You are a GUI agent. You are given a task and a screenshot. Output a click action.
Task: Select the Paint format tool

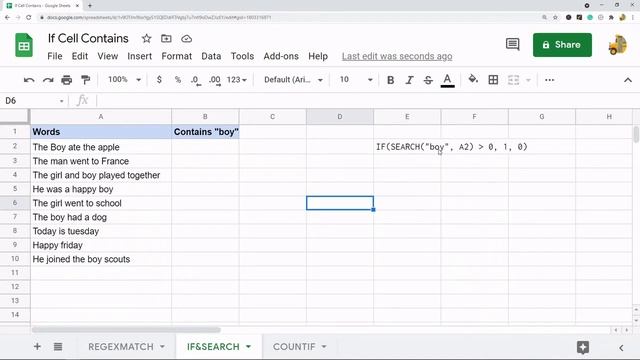[85, 80]
